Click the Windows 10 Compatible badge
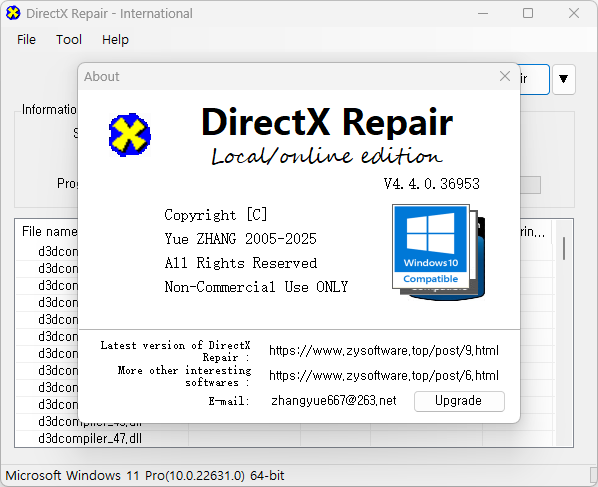The height and width of the screenshot is (487, 598). pyautogui.click(x=438, y=252)
